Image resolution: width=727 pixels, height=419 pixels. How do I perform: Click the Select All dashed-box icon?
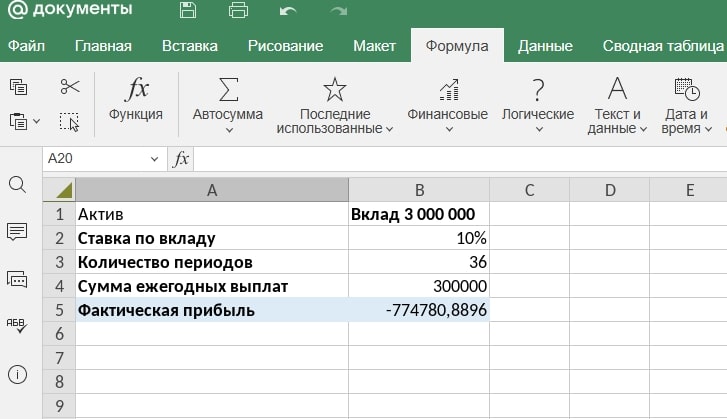click(69, 122)
